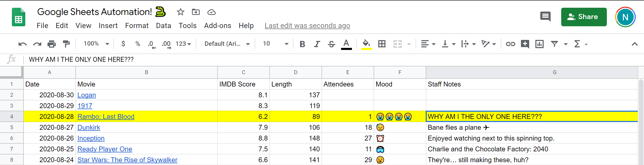Image resolution: width=644 pixels, height=165 pixels.
Task: Open the borders grid icon
Action: click(x=382, y=44)
